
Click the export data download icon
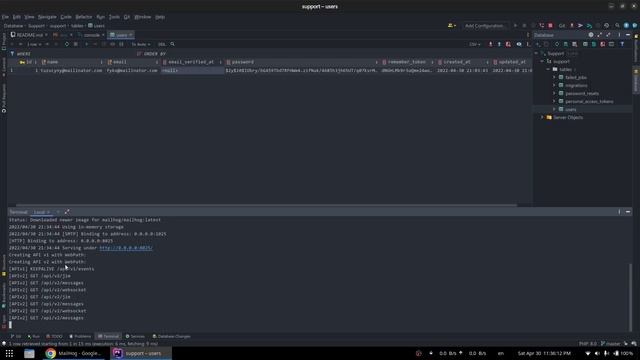pyautogui.click(x=490, y=44)
